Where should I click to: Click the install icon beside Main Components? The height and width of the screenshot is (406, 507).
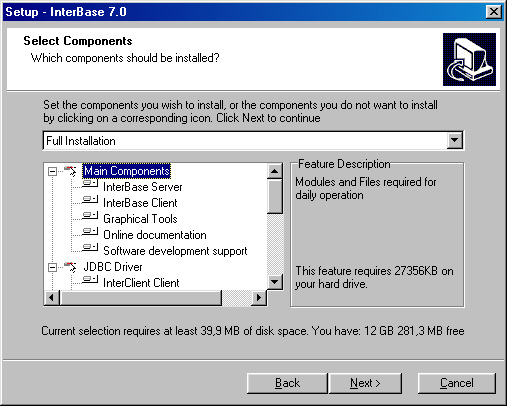pyautogui.click(x=70, y=171)
